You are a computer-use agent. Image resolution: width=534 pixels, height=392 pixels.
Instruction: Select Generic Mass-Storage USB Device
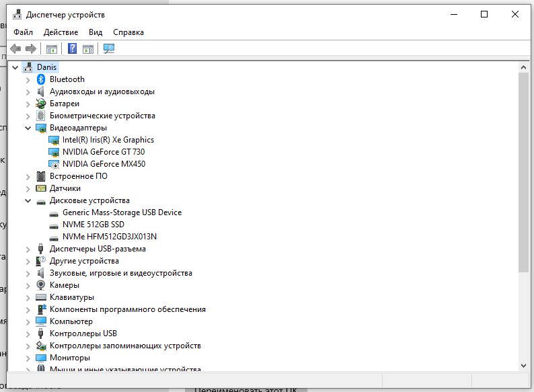tap(122, 212)
